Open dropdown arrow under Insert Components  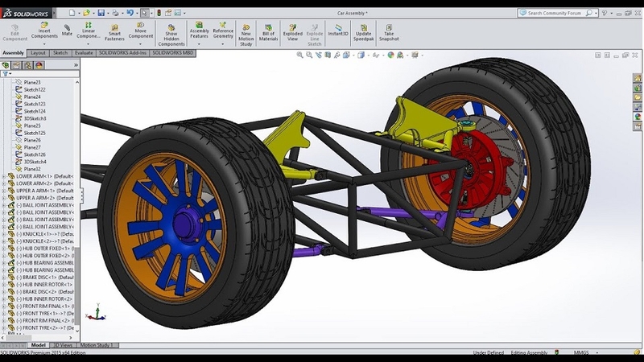point(44,43)
